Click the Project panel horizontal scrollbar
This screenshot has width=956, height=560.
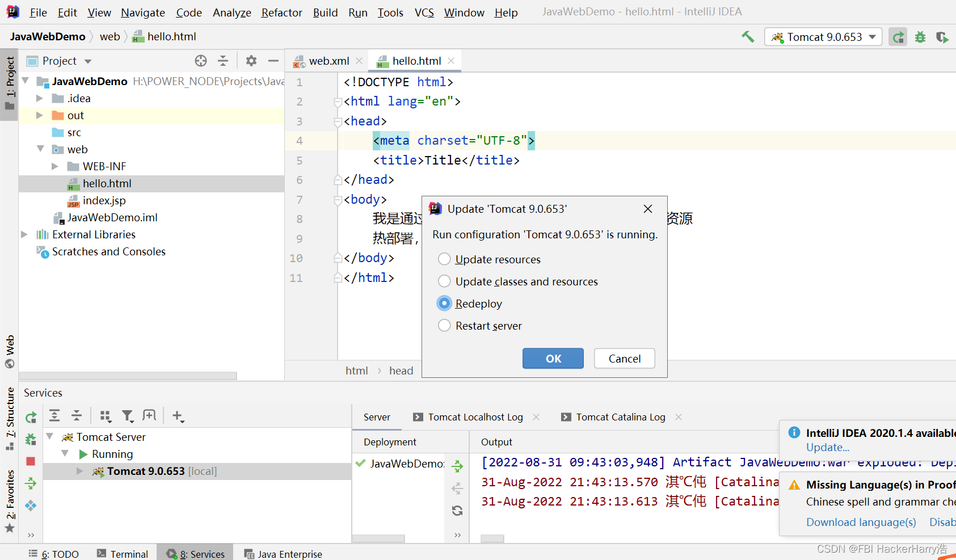tap(128, 376)
